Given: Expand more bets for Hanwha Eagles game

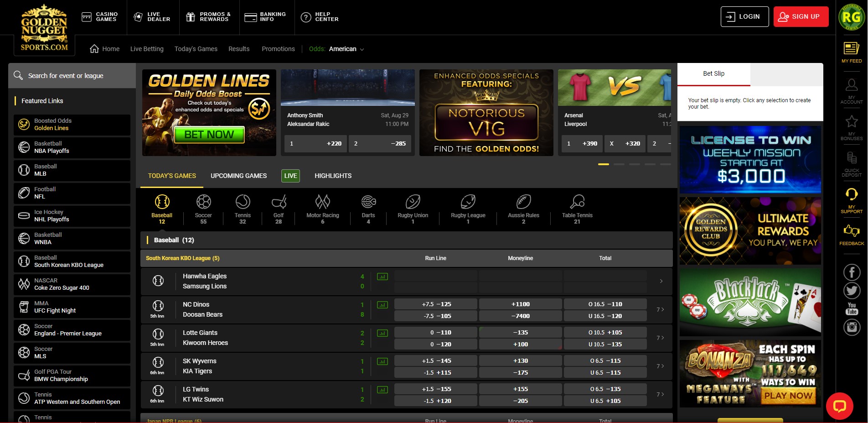Looking at the screenshot, I should [661, 281].
